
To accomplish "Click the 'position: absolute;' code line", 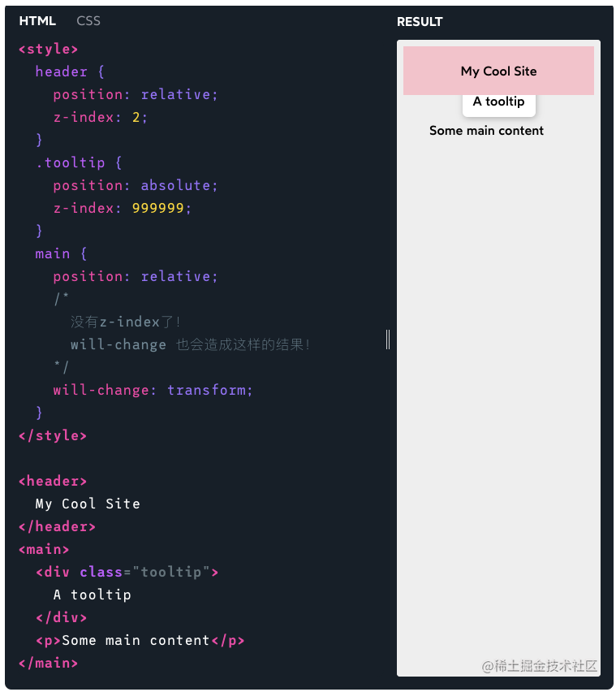I will 136,185.
